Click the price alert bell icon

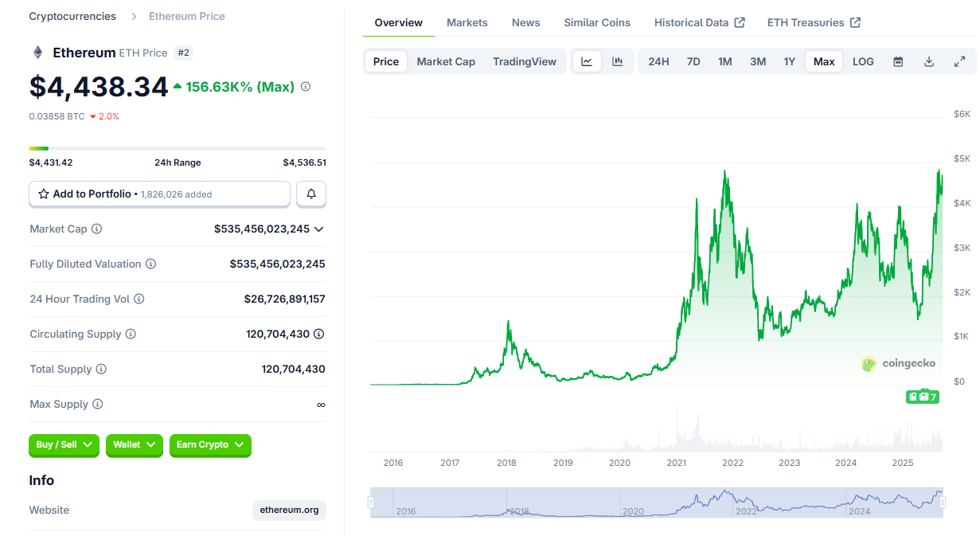(311, 194)
